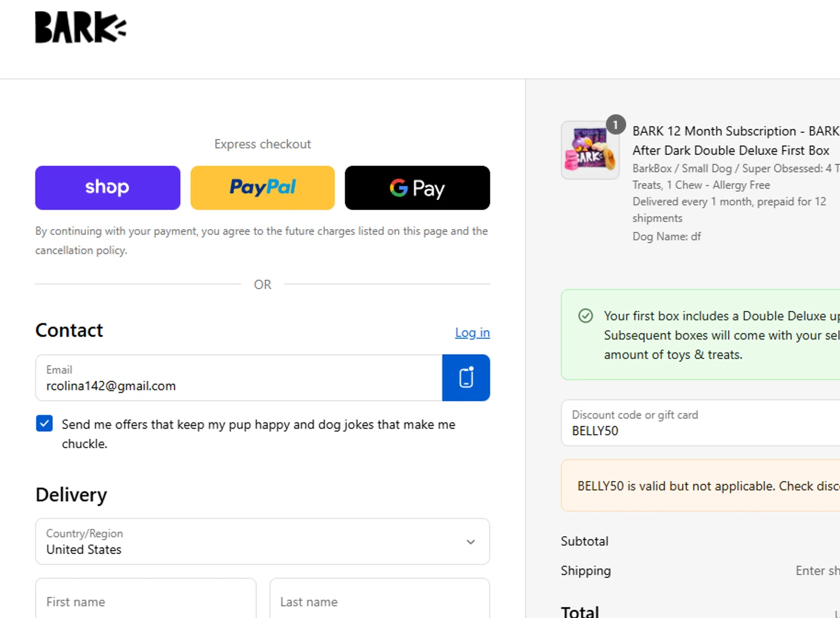Screen dimensions: 840x618
Task: Click the cancellation policy agreement text
Action: click(262, 240)
